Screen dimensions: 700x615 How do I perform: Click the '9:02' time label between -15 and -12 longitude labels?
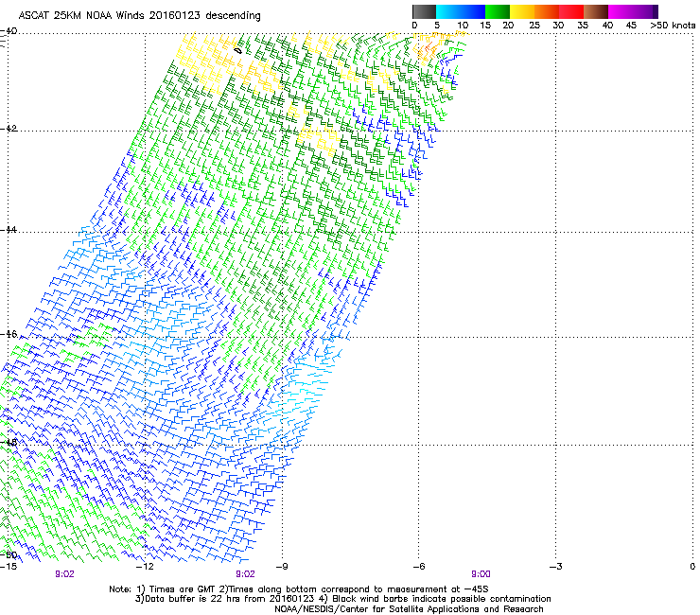click(x=64, y=574)
